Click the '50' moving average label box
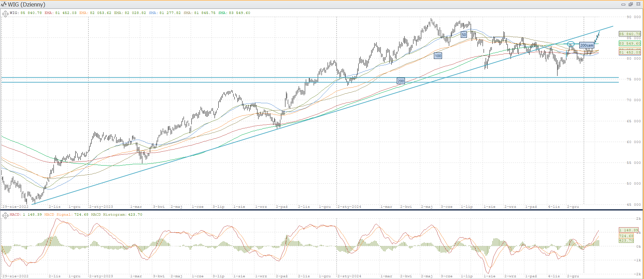The height and width of the screenshot is (279, 644). click(x=464, y=35)
